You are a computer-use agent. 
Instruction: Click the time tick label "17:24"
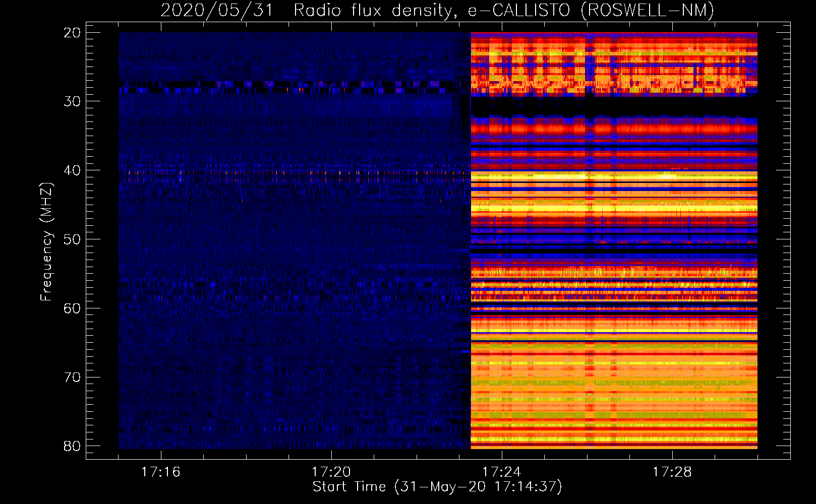502,472
